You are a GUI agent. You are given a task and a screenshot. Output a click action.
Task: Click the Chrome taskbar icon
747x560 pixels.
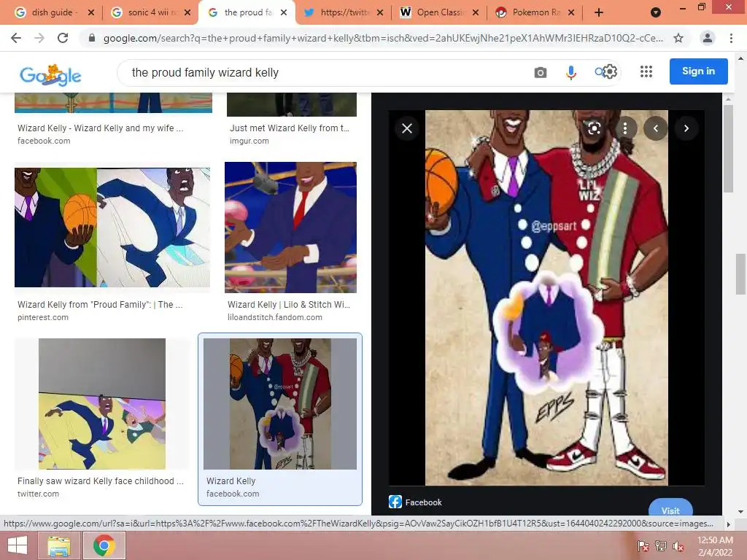pos(104,545)
